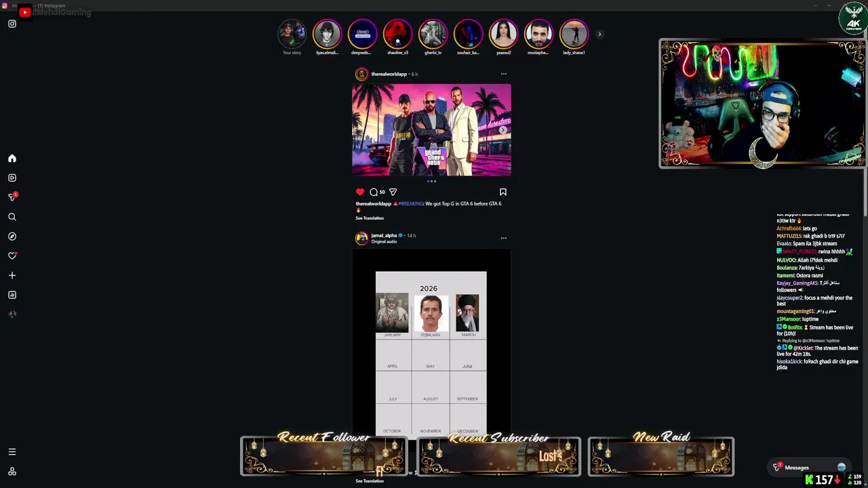Image resolution: width=868 pixels, height=488 pixels.
Task: Open the #BREAKING hashtag in caption
Action: pyautogui.click(x=410, y=203)
